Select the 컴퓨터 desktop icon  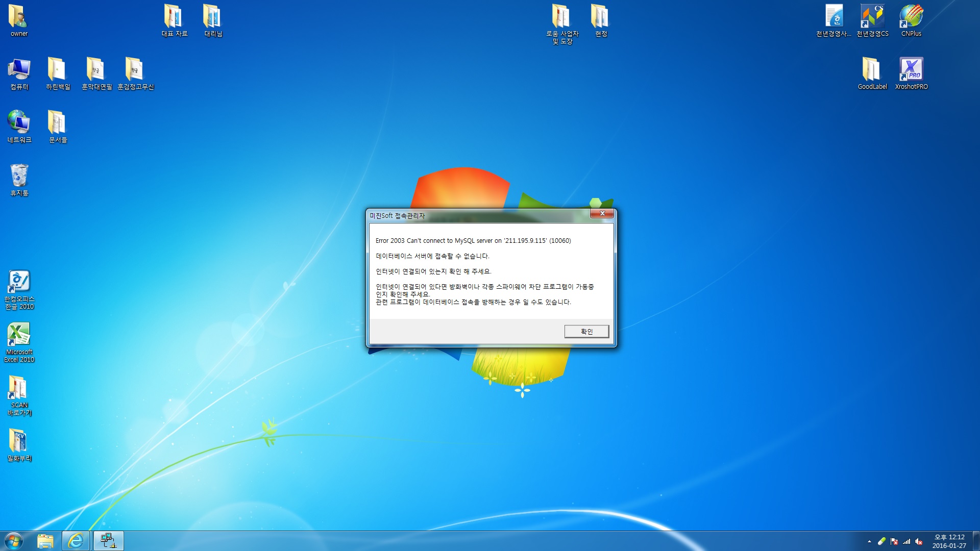tap(19, 73)
